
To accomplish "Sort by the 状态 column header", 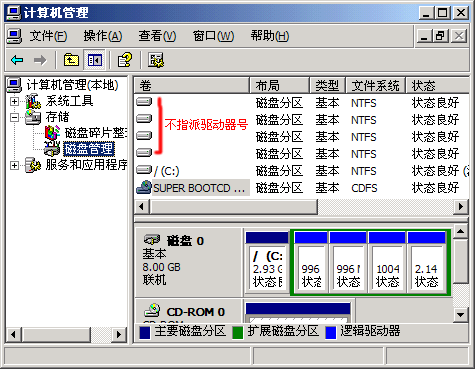I will 438,86.
